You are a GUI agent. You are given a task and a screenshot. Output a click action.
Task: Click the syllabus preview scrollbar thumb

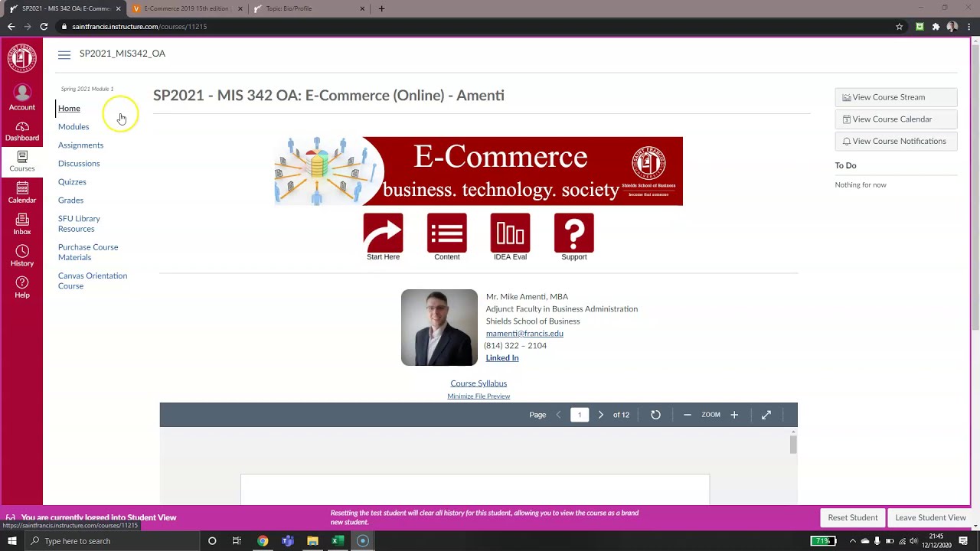[793, 444]
